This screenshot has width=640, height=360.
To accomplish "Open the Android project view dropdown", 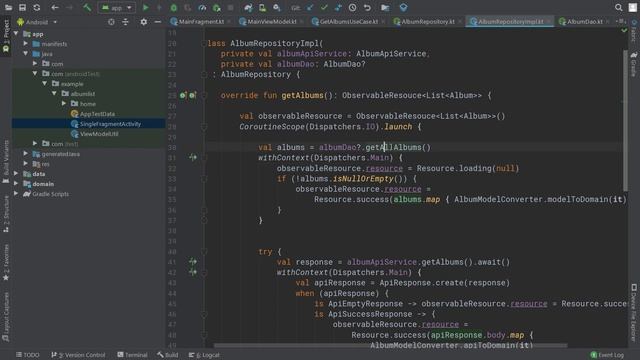I will [37, 22].
